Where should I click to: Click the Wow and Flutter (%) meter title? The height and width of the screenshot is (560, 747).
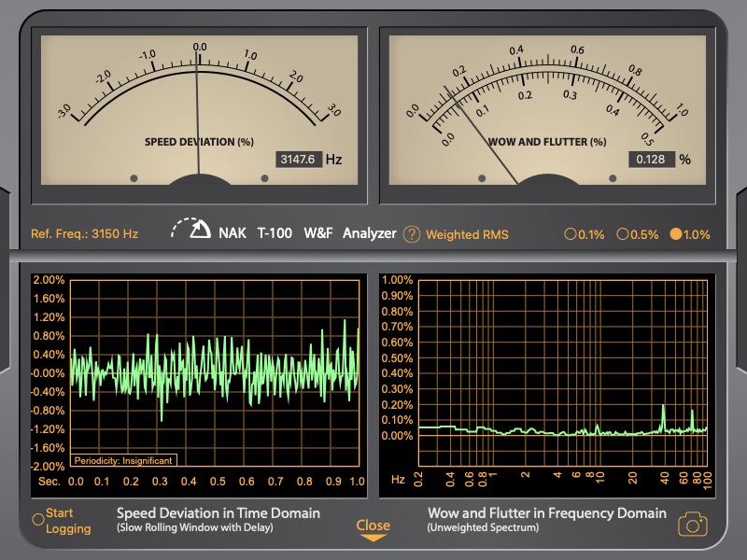pyautogui.click(x=547, y=142)
